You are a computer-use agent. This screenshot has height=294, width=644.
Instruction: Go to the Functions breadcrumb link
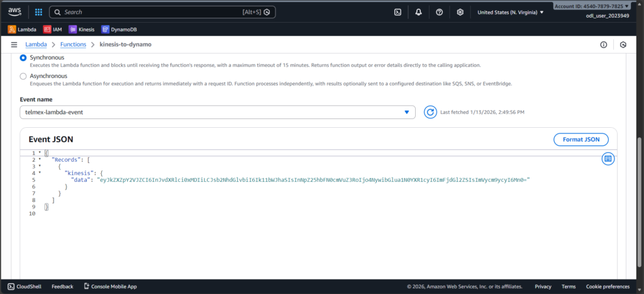pos(73,45)
